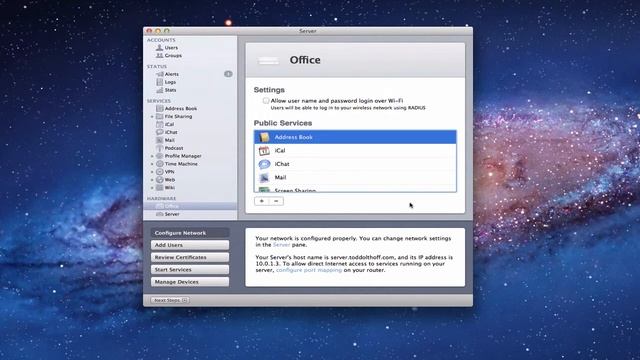The height and width of the screenshot is (360, 640).
Task: Select Office under Hardware
Action: point(190,206)
